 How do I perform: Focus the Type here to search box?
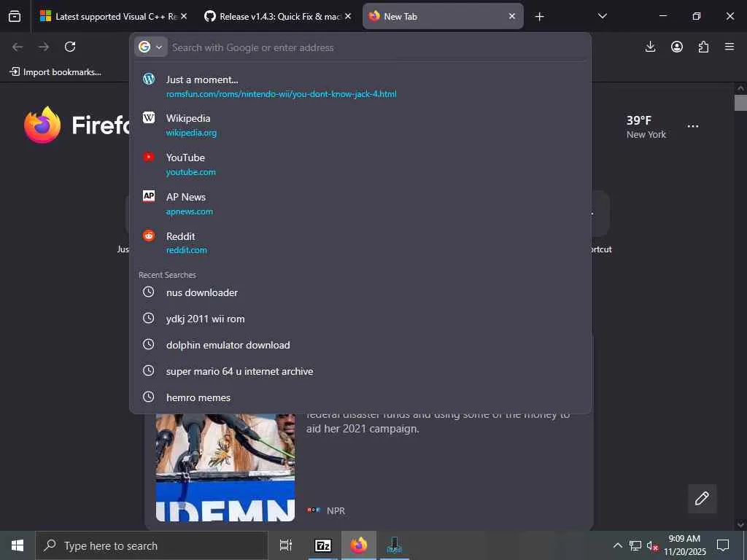[152, 545]
